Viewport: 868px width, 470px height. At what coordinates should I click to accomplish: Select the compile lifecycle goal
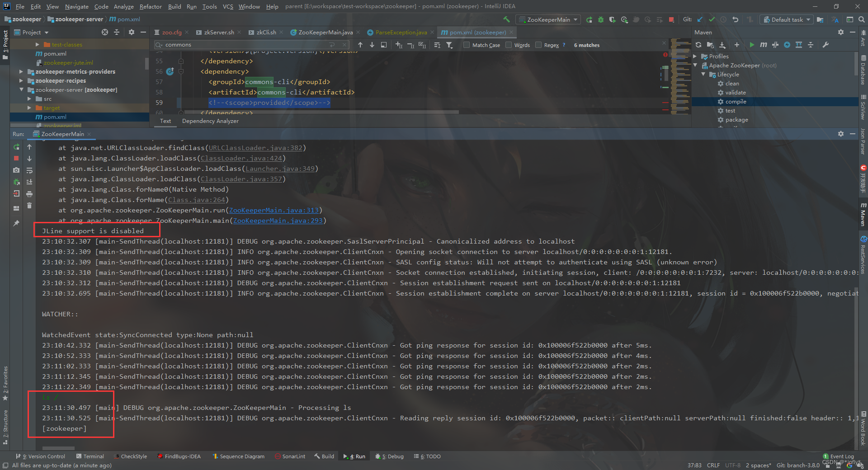tap(736, 102)
